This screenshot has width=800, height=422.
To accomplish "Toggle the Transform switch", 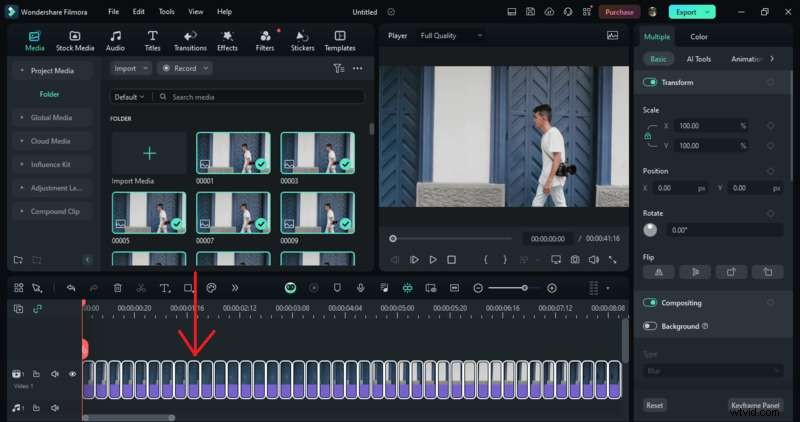I will pyautogui.click(x=649, y=82).
